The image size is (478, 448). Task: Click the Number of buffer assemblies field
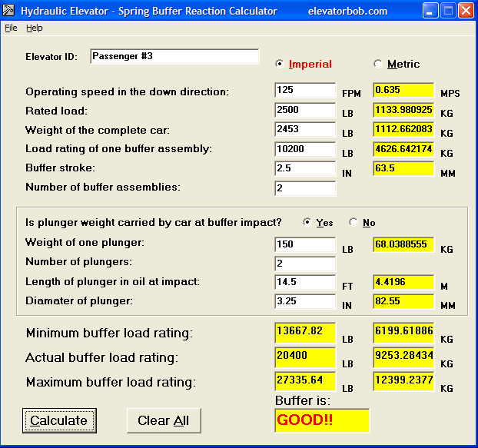[x=305, y=188]
